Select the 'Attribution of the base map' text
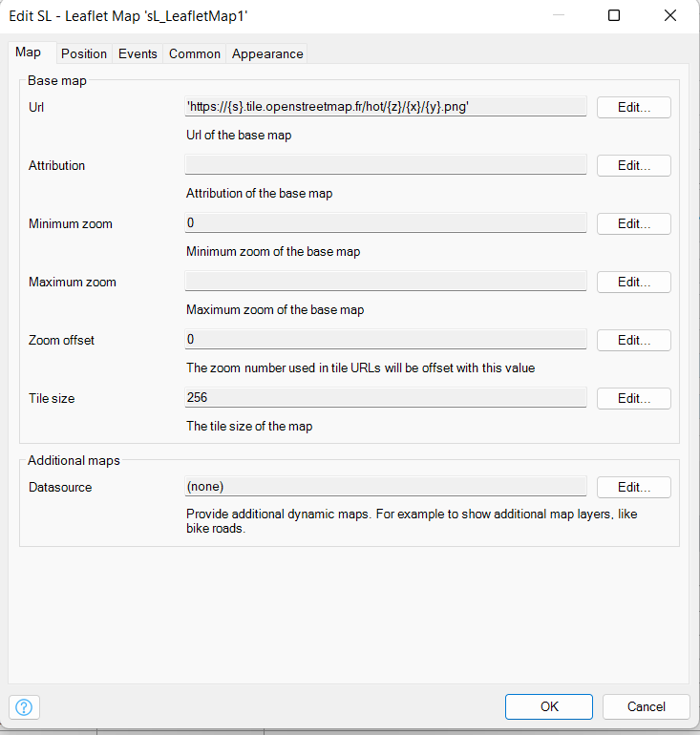Screen dimensions: 700x735 coord(259,193)
